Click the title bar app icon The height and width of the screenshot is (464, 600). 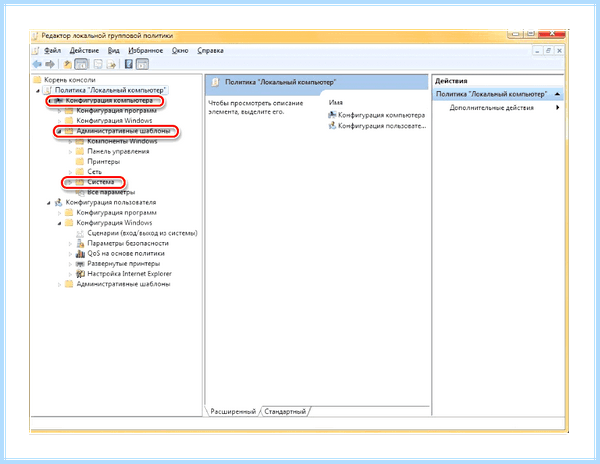[35, 36]
